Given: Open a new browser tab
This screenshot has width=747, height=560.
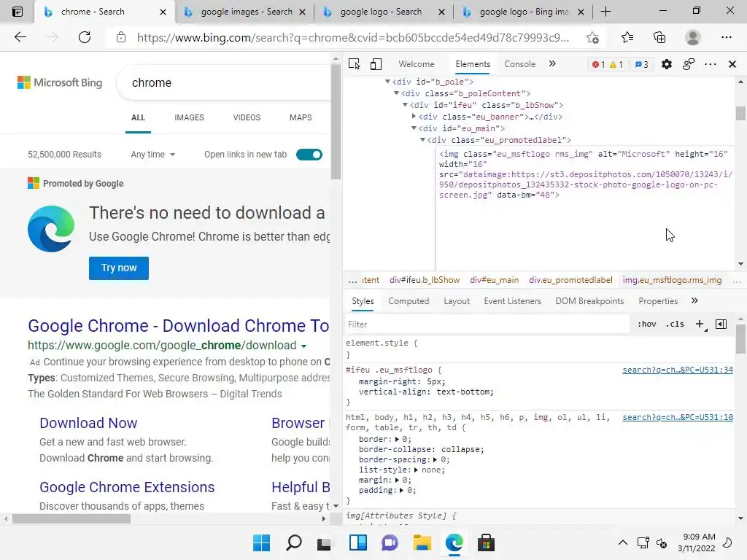Looking at the screenshot, I should coord(606,12).
